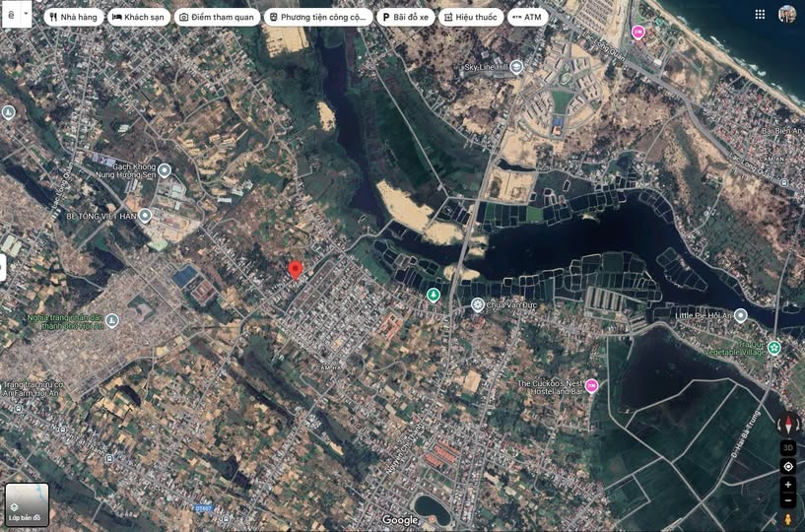Click the Chùa Vạn Đức temple marker
The height and width of the screenshot is (532, 805).
tap(478, 304)
